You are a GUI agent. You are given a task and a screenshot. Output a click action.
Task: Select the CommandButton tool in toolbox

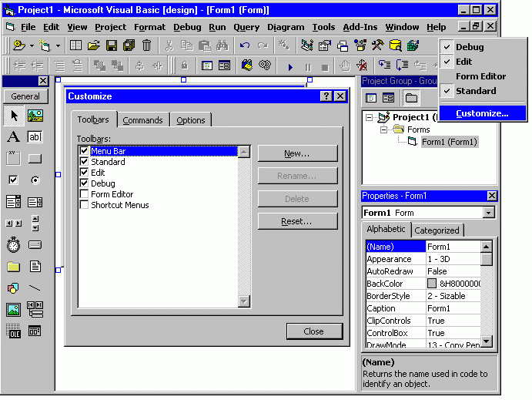[35, 159]
